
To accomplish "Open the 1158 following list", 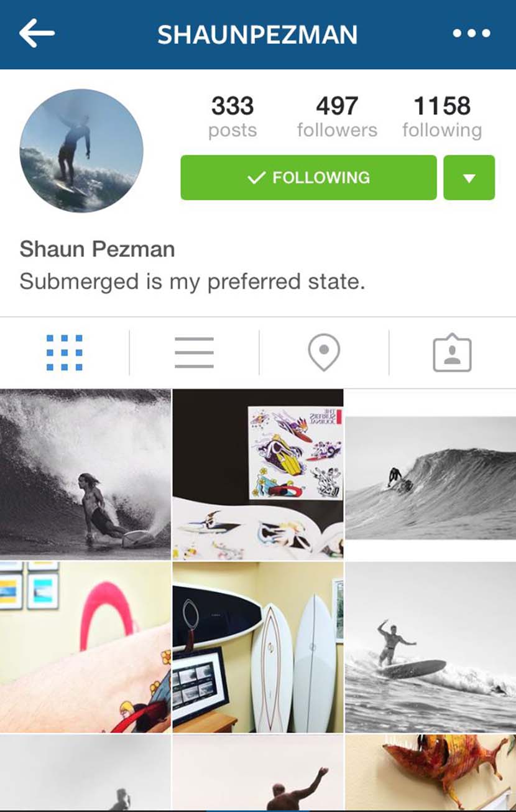I will click(442, 116).
